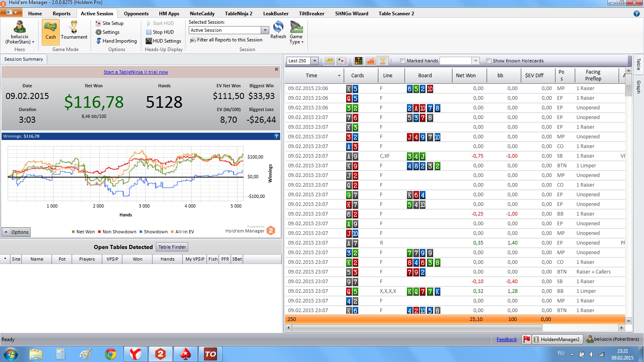
Task: Click the VP$IP column in Open Tables
Action: pyautogui.click(x=112, y=259)
